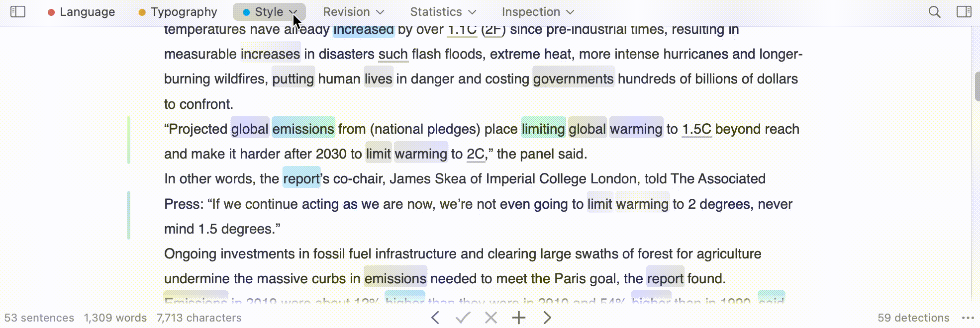Expand the Style dropdown chevron
This screenshot has height=328, width=980.
294,12
